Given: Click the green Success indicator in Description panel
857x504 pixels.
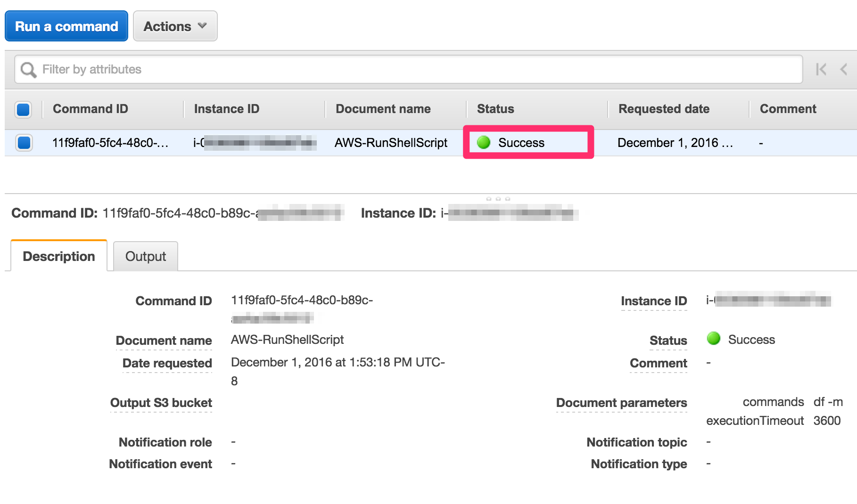Looking at the screenshot, I should tap(713, 340).
